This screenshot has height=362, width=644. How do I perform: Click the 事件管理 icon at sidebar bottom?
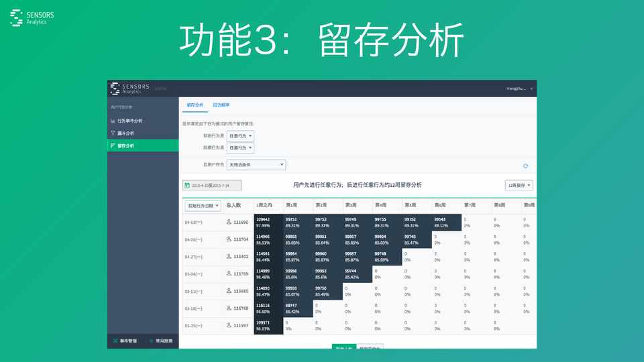click(x=116, y=341)
